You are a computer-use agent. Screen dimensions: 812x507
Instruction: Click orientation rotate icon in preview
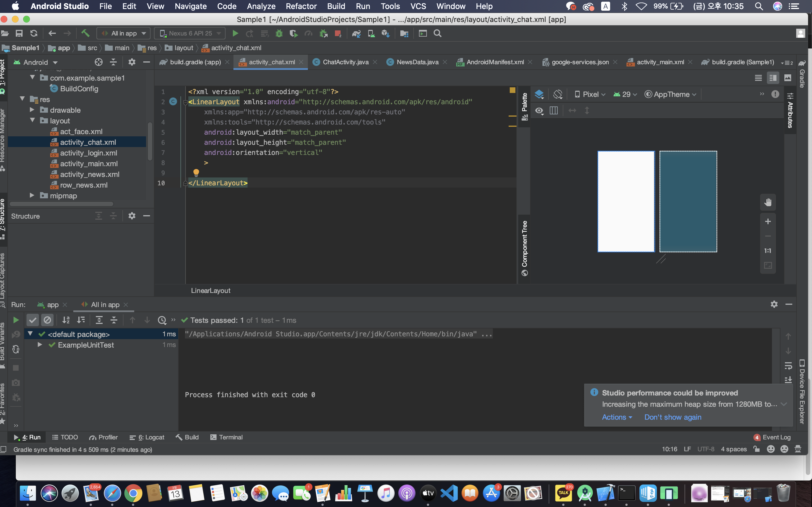(558, 94)
